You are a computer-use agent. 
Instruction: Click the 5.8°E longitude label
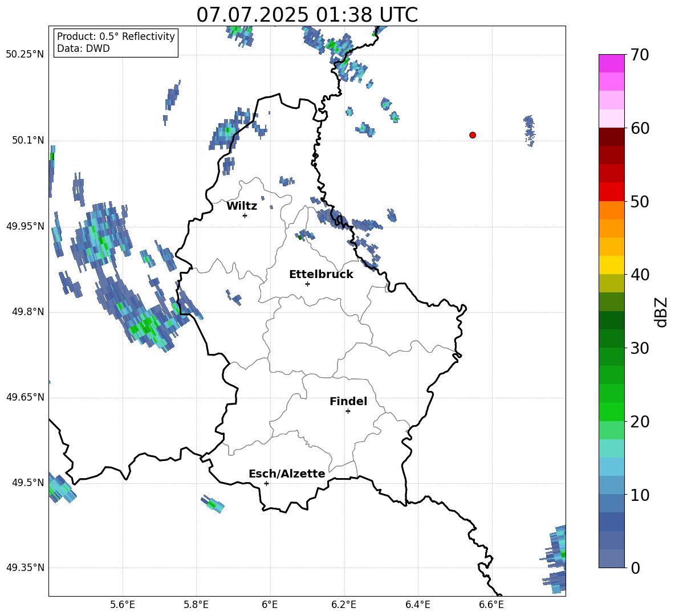(196, 605)
